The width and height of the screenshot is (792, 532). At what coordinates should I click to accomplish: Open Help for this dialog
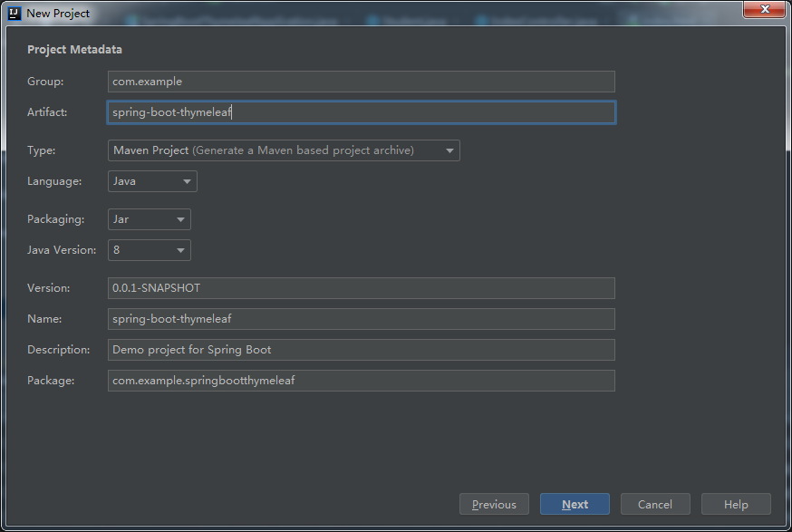pyautogui.click(x=736, y=504)
